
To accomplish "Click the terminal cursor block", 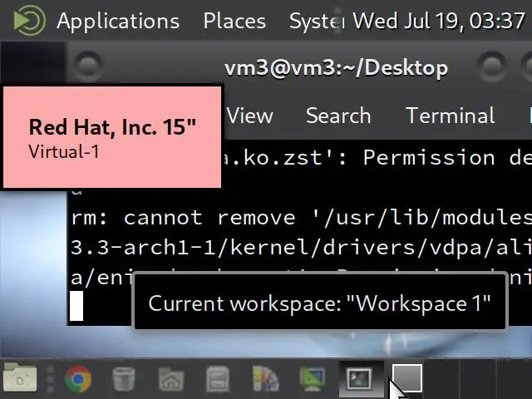I will click(x=76, y=306).
